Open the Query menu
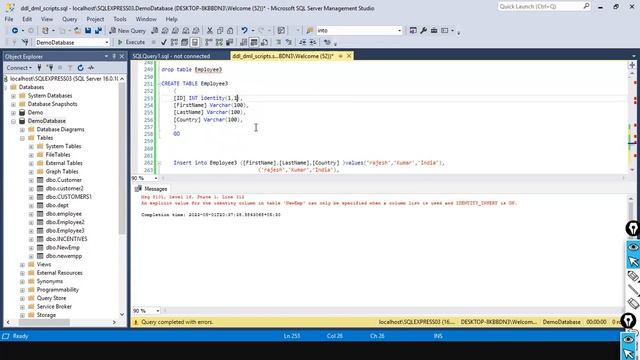The width and height of the screenshot is (640, 360). point(69,19)
